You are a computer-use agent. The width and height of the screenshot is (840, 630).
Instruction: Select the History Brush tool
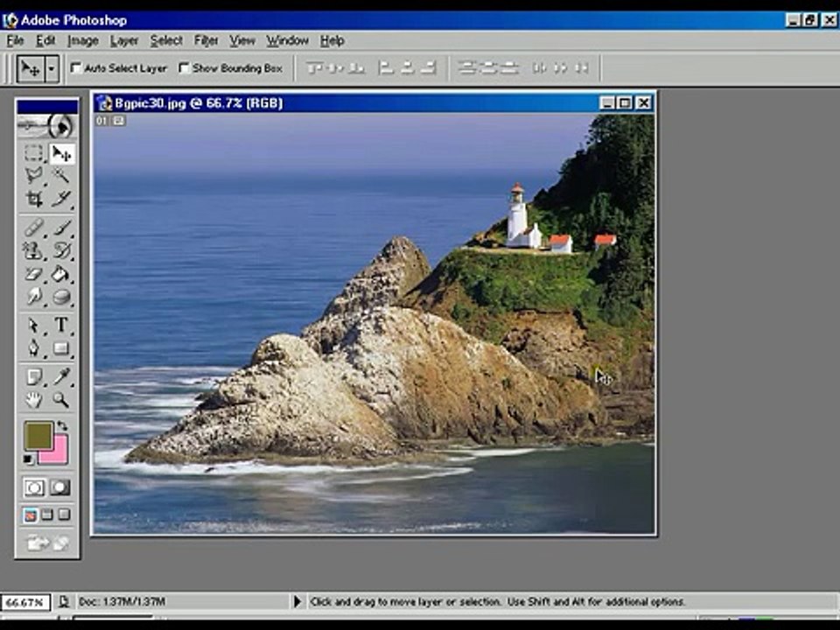[x=61, y=251]
